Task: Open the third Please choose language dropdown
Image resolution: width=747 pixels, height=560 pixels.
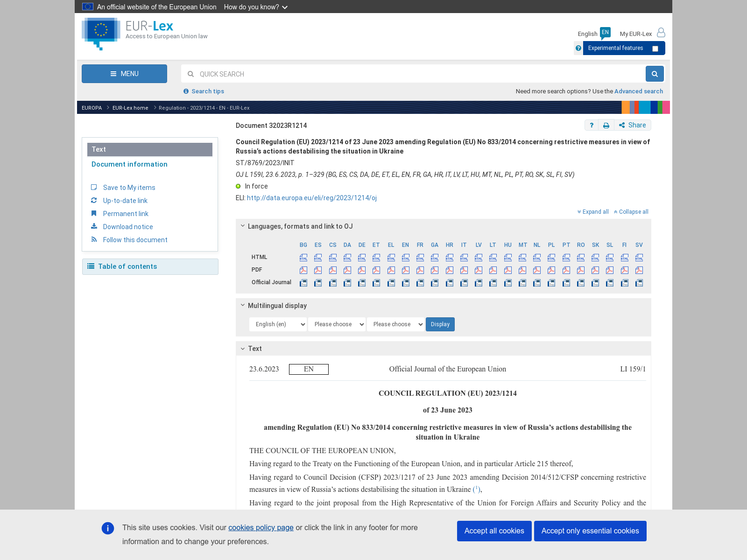Action: click(x=395, y=324)
